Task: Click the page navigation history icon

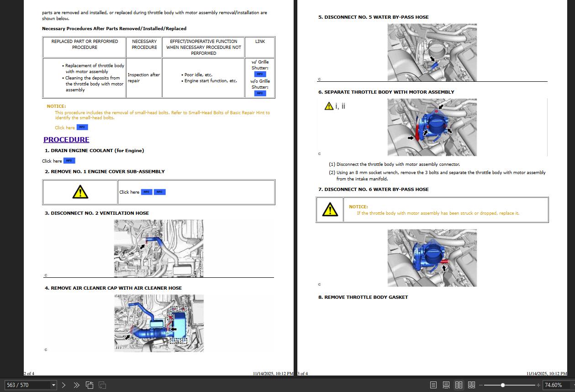Action: 90,385
